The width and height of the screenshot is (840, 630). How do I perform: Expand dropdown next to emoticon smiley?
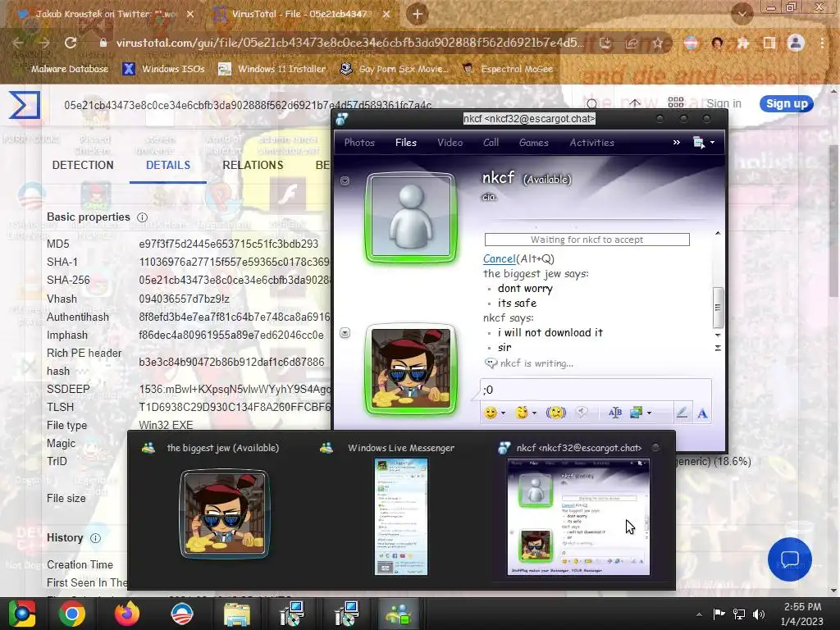coord(503,413)
